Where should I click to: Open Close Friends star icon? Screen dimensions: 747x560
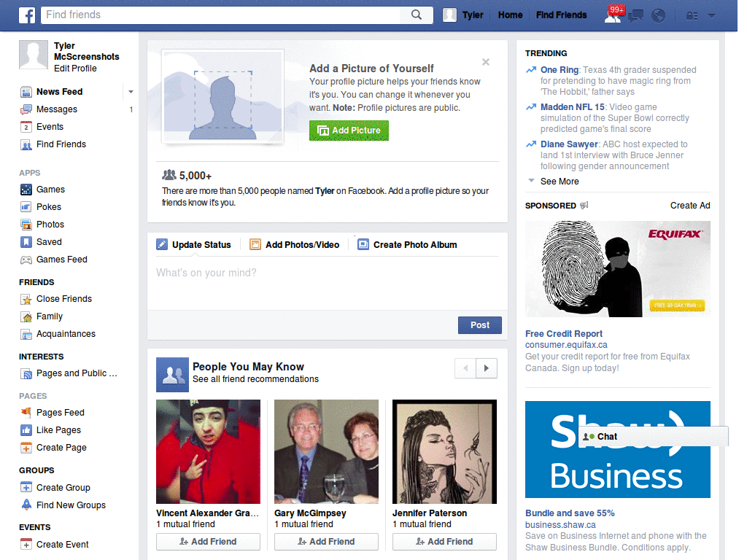point(26,299)
